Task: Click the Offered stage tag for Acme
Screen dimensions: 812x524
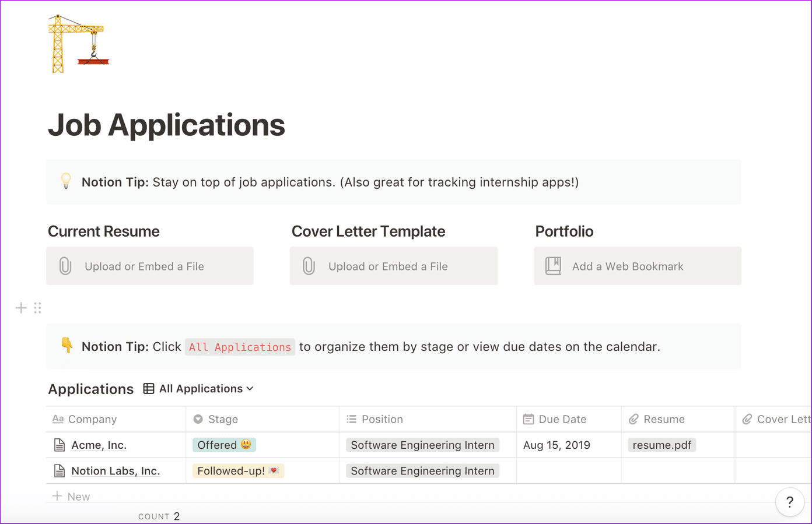Action: [x=224, y=445]
